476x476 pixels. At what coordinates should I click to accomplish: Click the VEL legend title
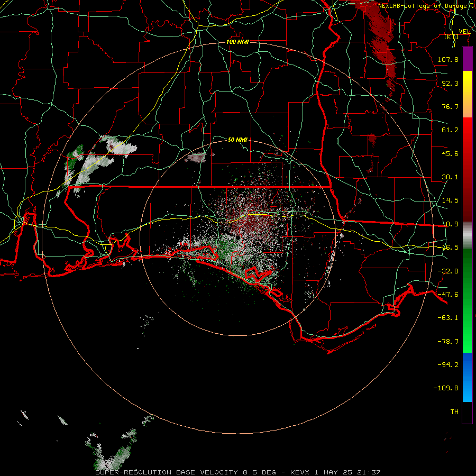[x=464, y=31]
